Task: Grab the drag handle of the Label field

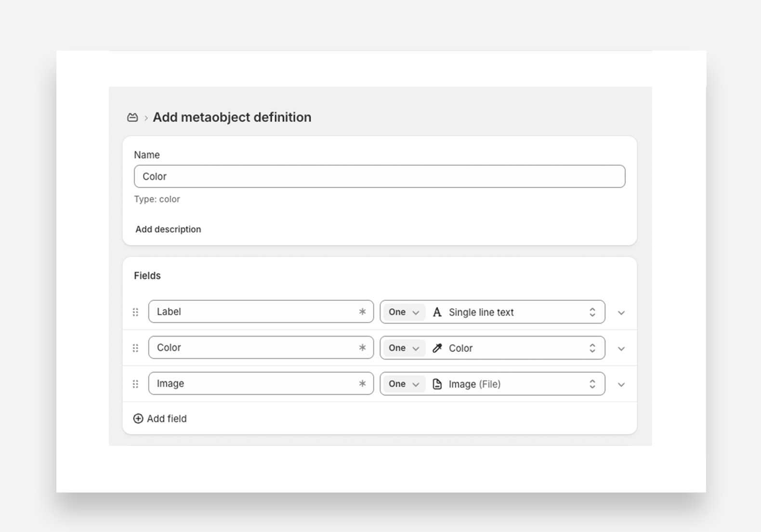Action: (135, 312)
